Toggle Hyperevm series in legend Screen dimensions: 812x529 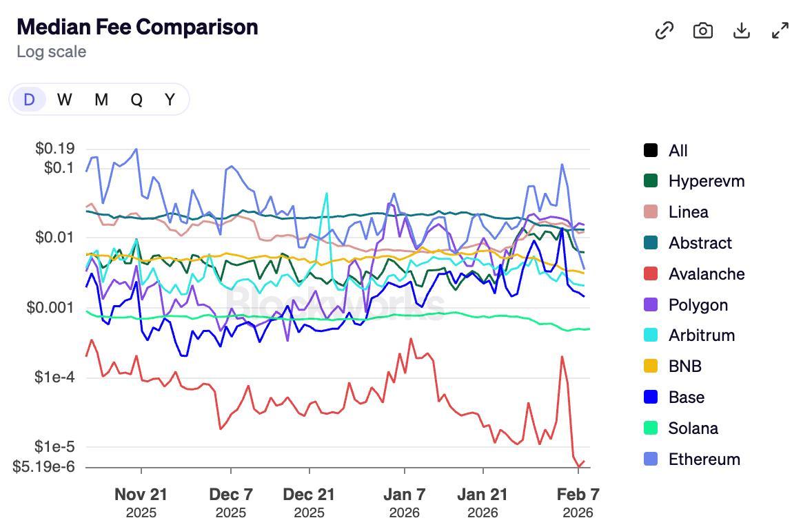coord(706,181)
